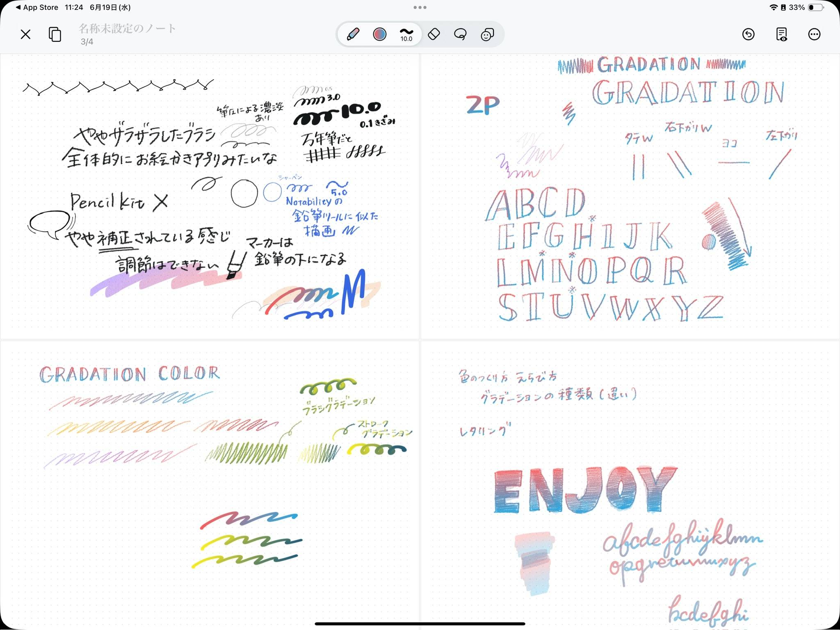Screen dimensions: 840x630
Task: Return to App Store via back link
Action: 37,7
